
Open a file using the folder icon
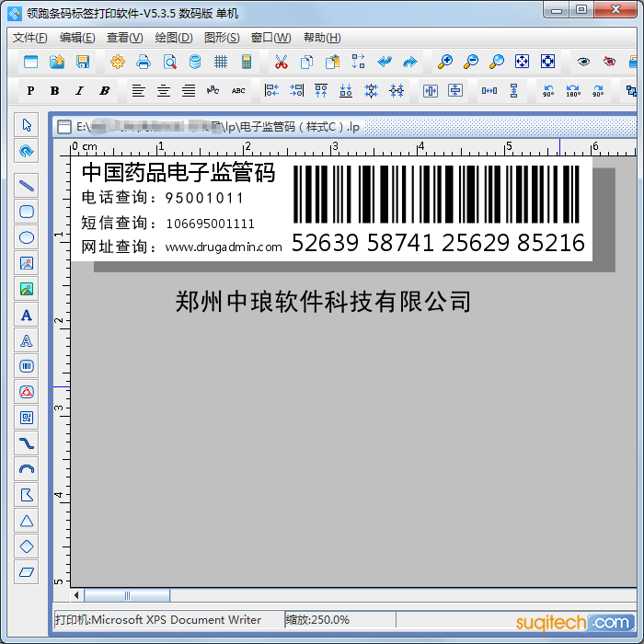(57, 62)
